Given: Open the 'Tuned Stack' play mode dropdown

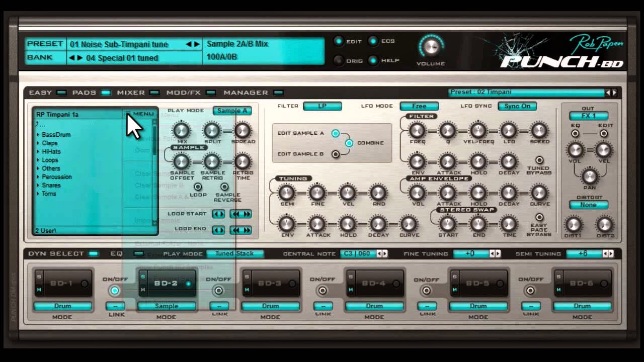Looking at the screenshot, I should [234, 254].
